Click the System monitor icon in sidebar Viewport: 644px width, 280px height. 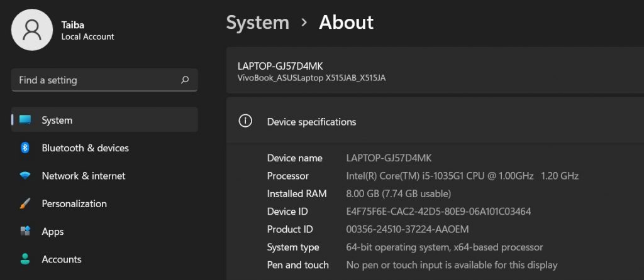point(25,120)
